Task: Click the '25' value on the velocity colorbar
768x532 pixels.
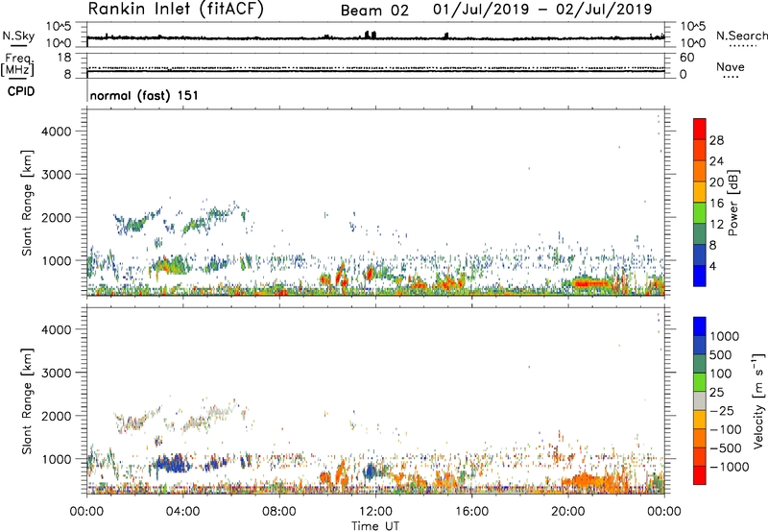Action: pyautogui.click(x=716, y=393)
